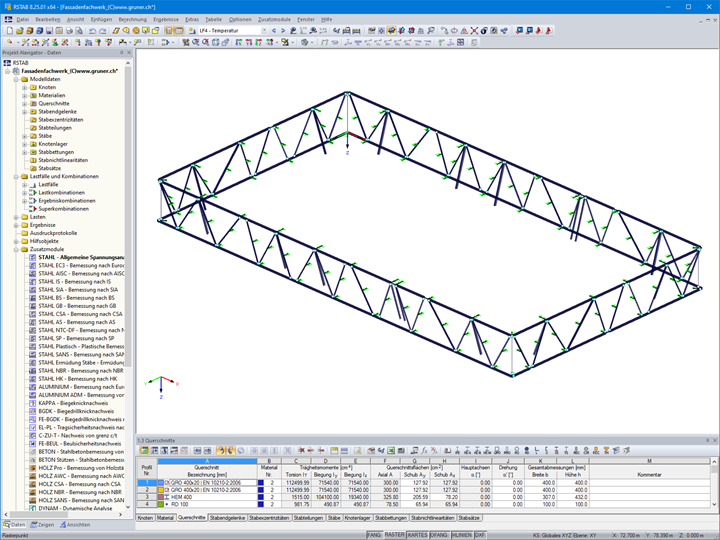720x540 pixels.
Task: Click the RSTAB application icon left of Datei
Action: click(x=8, y=19)
